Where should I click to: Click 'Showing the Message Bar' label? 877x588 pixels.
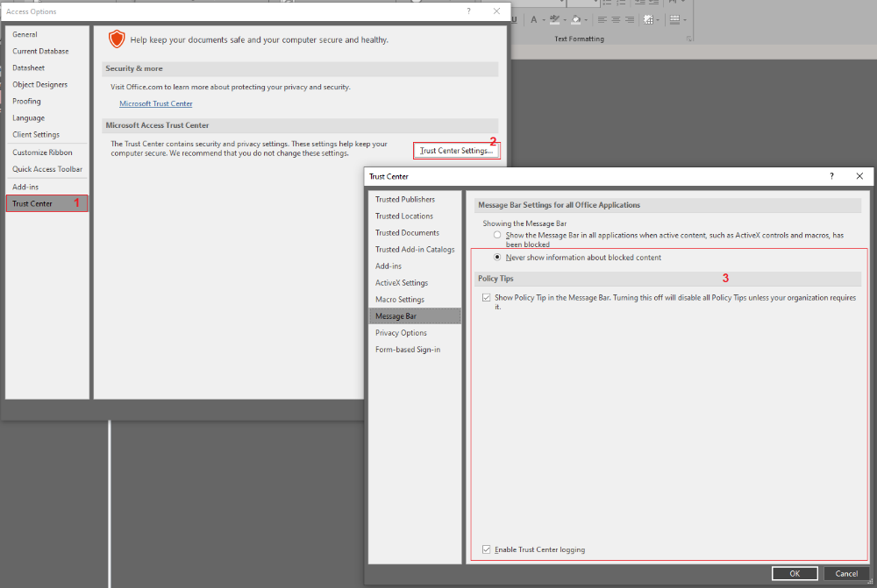coord(524,223)
